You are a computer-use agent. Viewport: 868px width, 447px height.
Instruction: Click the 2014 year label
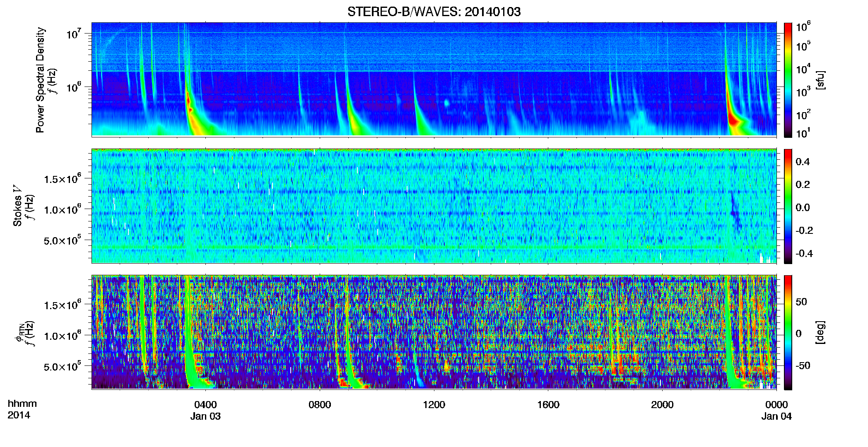[x=19, y=415]
